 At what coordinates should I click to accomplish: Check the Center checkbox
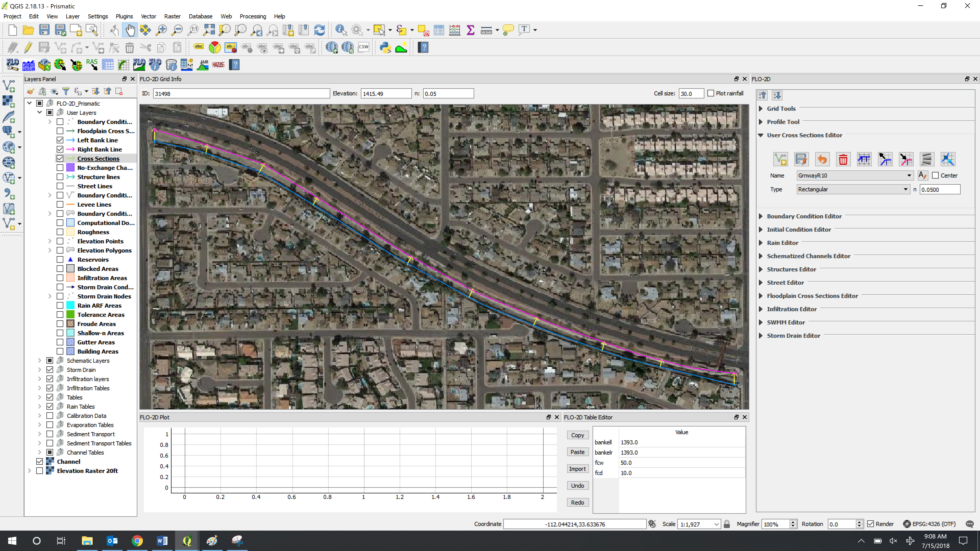pyautogui.click(x=936, y=176)
